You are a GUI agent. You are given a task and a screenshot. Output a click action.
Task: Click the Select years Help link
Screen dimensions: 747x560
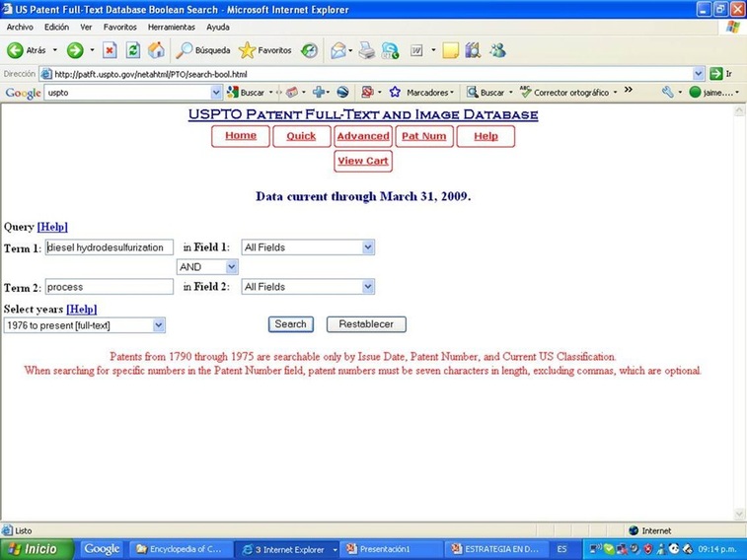click(82, 310)
